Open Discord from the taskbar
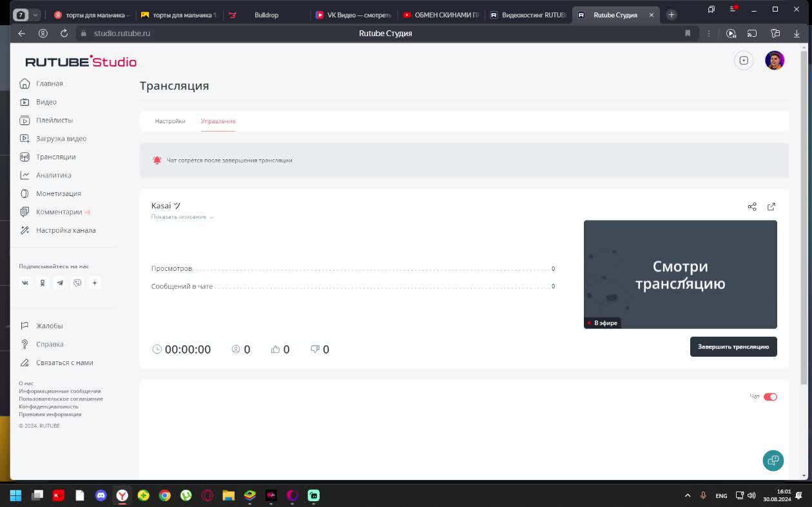 (101, 495)
